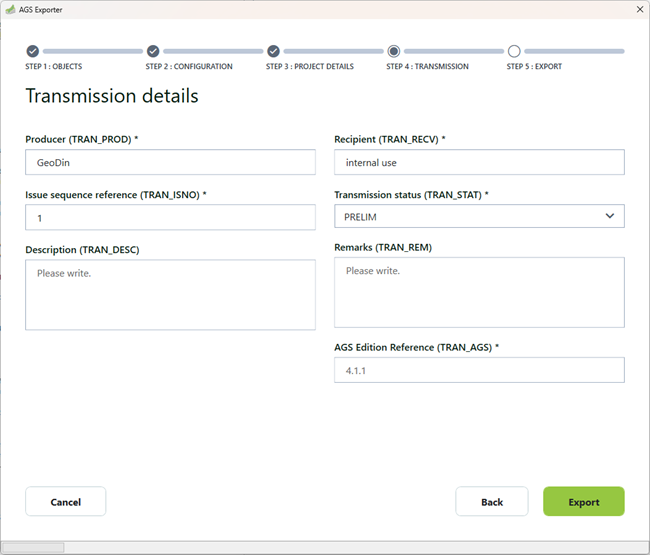This screenshot has height=555, width=650.
Task: Click the Step 3 Project Details checkmark icon
Action: (x=273, y=51)
